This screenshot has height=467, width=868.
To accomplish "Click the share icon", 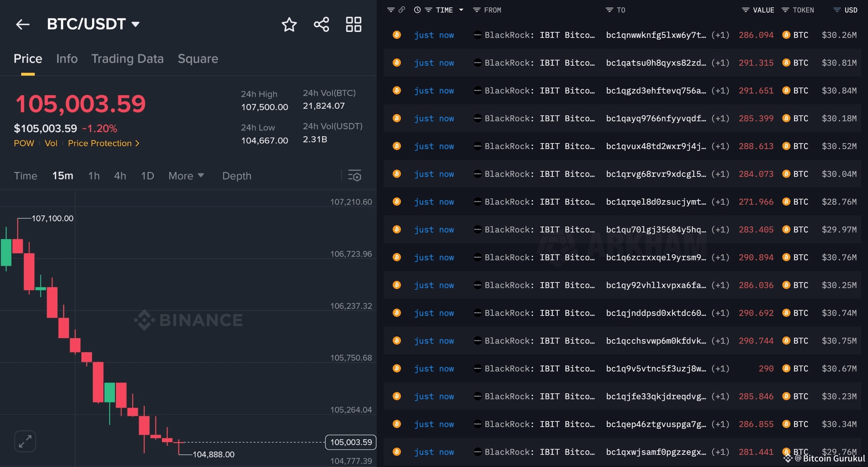I will pyautogui.click(x=321, y=24).
